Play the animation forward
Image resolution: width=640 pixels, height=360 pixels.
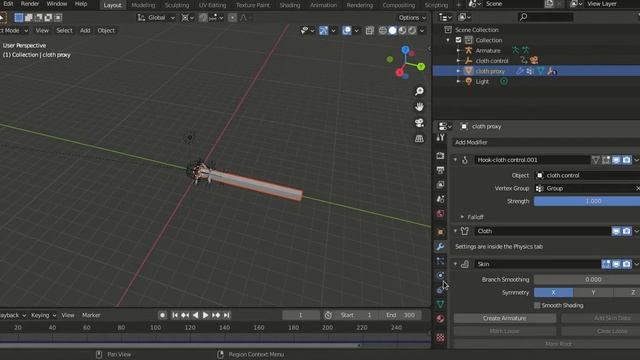click(205, 315)
